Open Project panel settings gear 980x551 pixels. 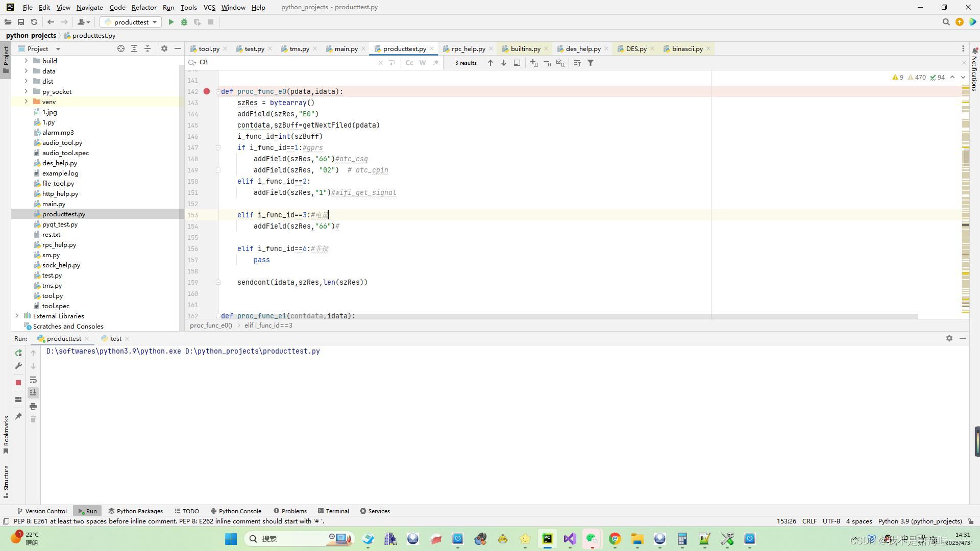tap(164, 48)
